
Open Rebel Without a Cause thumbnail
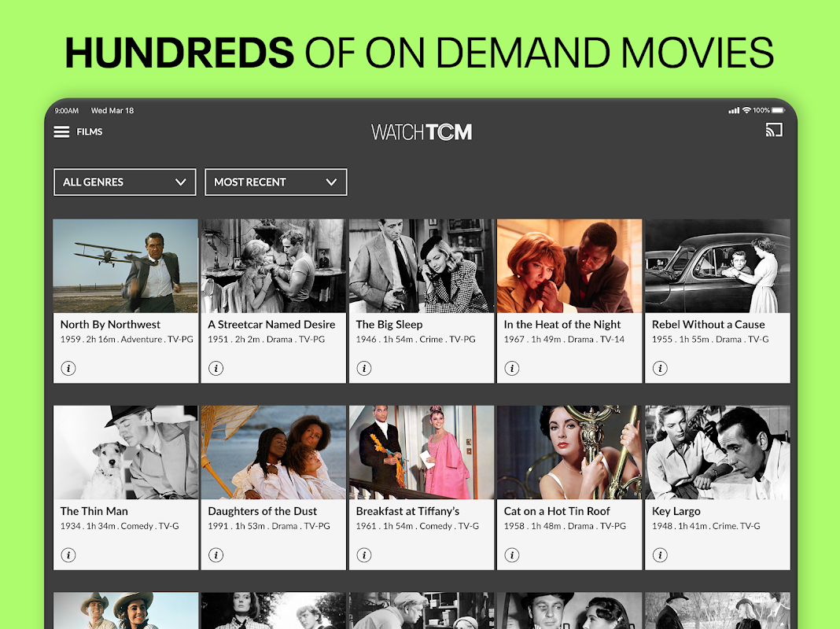[717, 266]
